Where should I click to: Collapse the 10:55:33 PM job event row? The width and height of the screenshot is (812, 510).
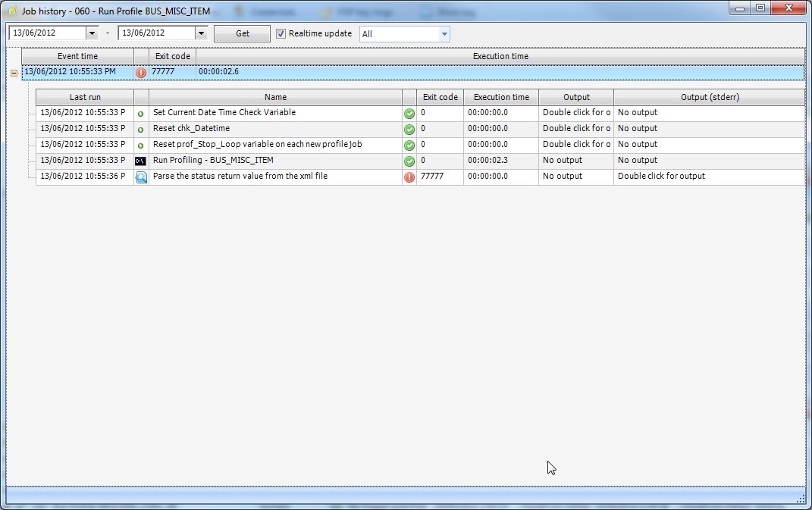tap(14, 73)
